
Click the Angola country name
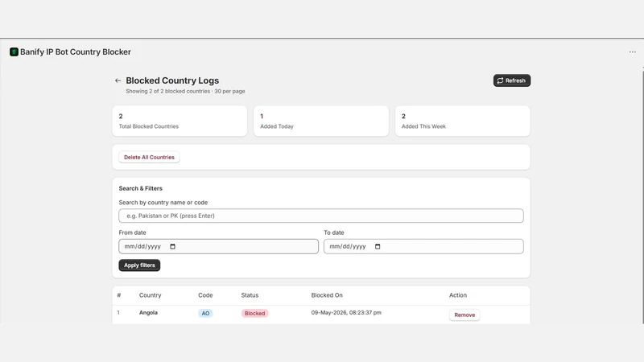148,312
